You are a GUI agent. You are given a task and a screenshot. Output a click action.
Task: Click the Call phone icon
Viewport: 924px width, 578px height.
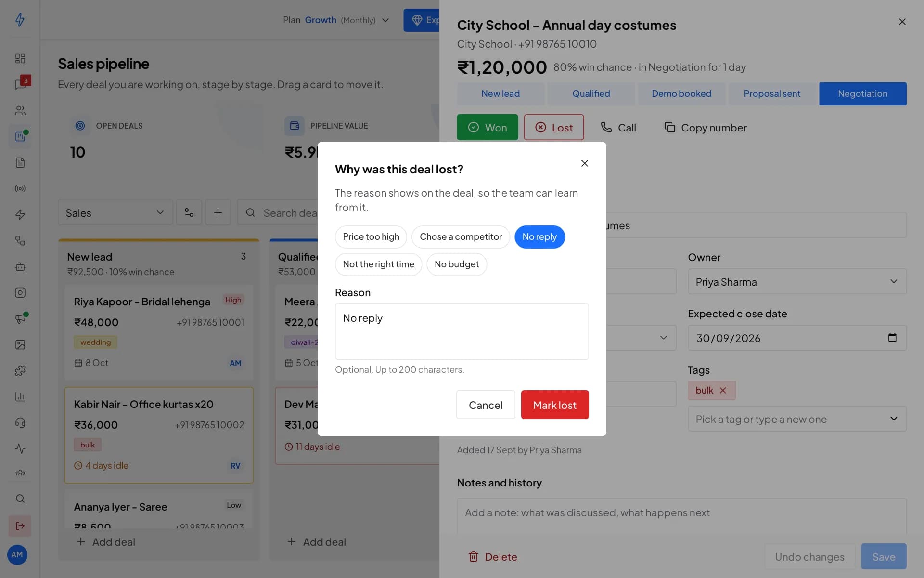pos(606,127)
